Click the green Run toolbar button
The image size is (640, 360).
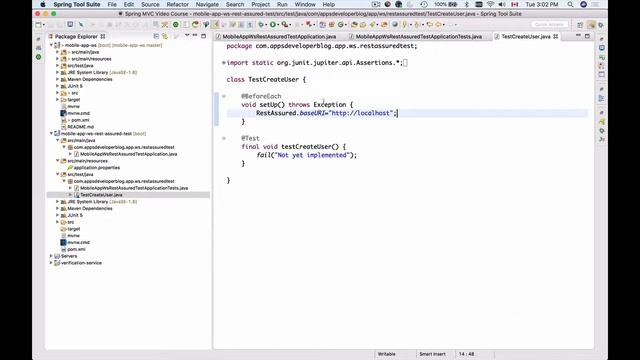273,25
